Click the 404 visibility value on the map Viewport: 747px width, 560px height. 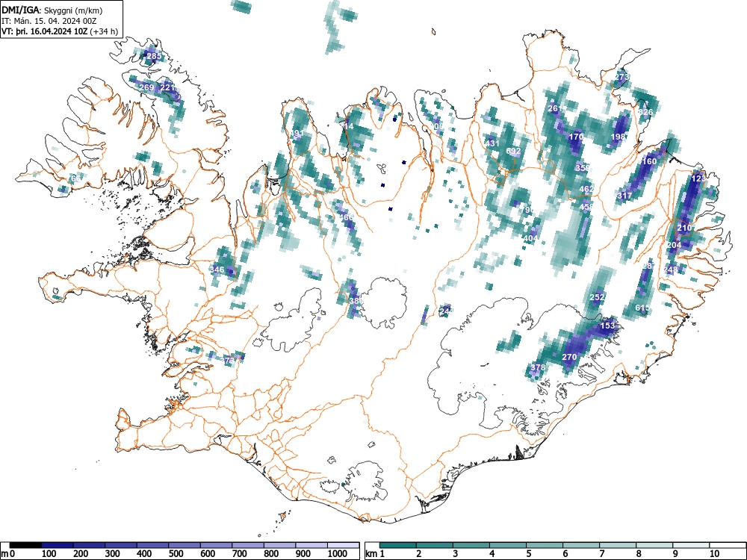[x=530, y=239]
